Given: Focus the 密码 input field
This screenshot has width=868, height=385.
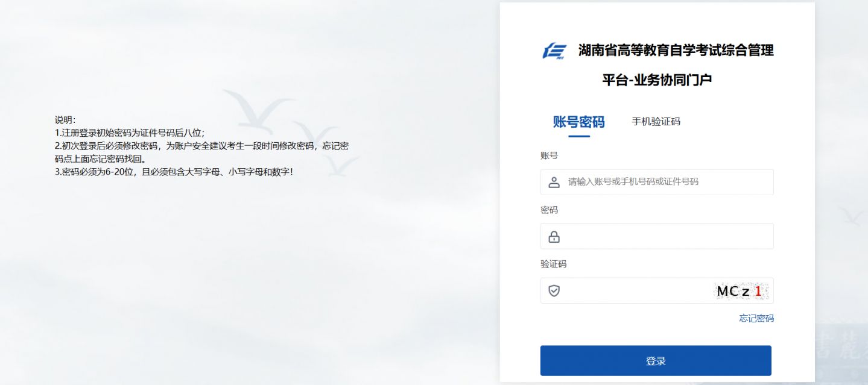Looking at the screenshot, I should click(657, 236).
